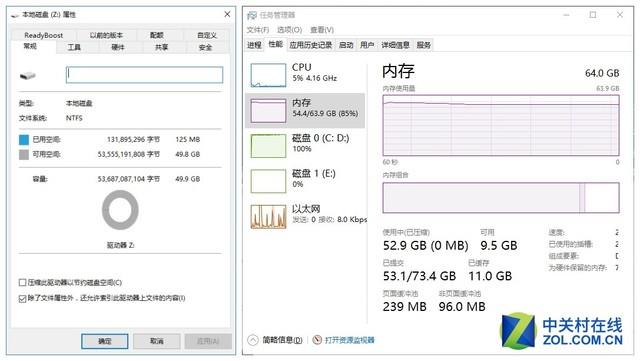Switch to the 以前的版本 tab
Screen dimensions: 640x361
pos(106,36)
